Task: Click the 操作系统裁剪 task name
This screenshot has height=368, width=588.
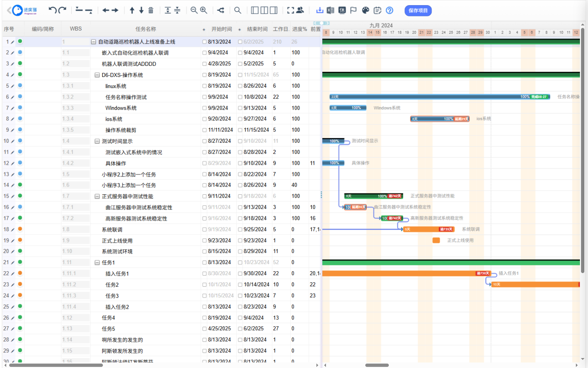Action: (121, 130)
